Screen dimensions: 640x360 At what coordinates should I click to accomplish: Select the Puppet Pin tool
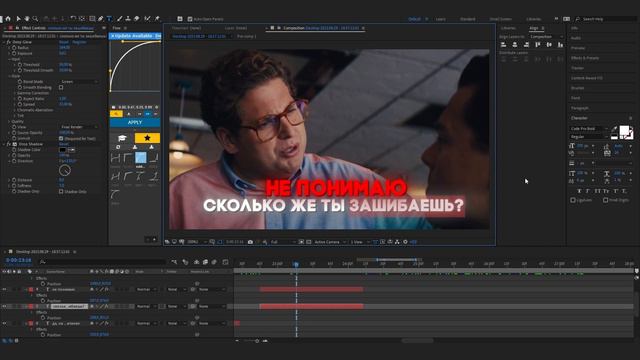coord(158,19)
